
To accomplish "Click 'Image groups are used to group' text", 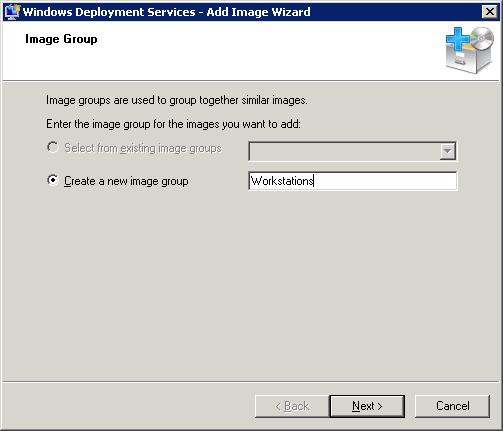I will click(x=177, y=100).
